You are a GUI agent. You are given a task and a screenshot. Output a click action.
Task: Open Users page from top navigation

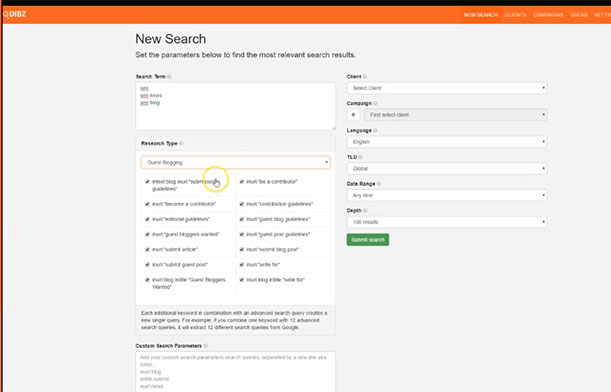click(x=579, y=15)
